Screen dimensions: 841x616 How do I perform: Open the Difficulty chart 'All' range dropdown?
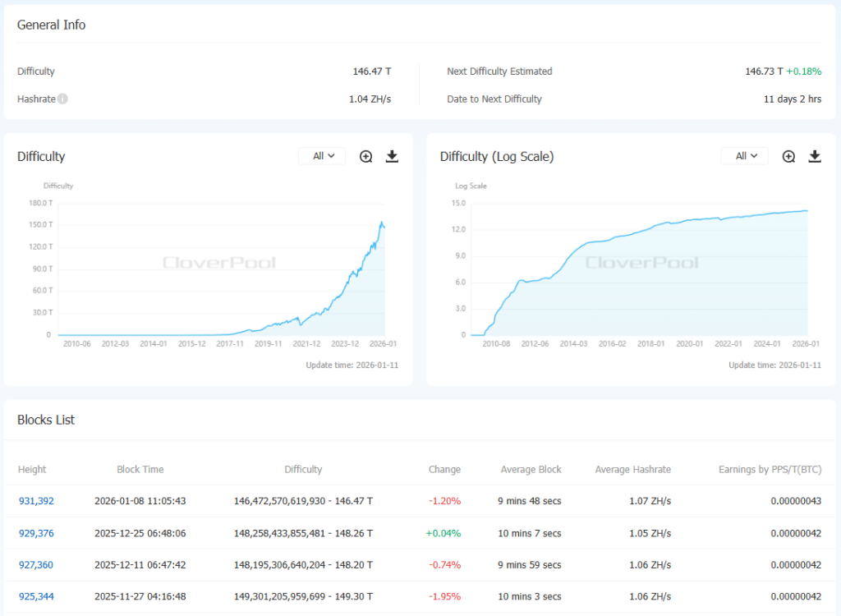pyautogui.click(x=322, y=156)
